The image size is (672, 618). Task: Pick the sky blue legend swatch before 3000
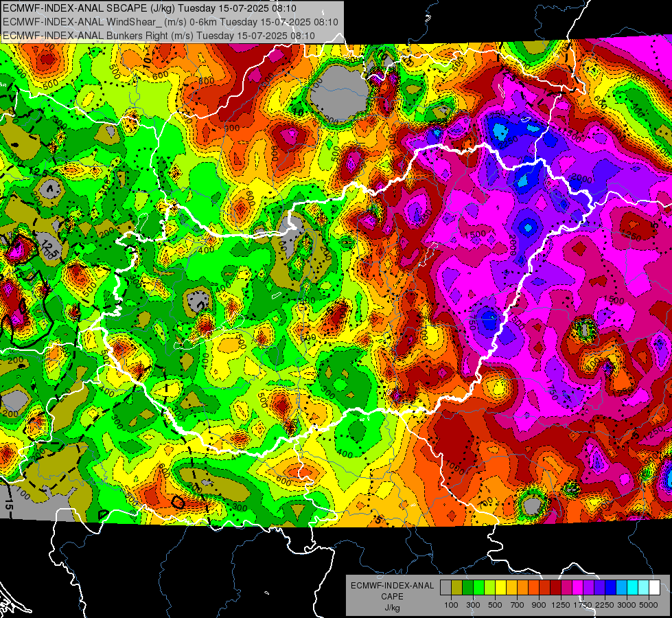point(621,588)
